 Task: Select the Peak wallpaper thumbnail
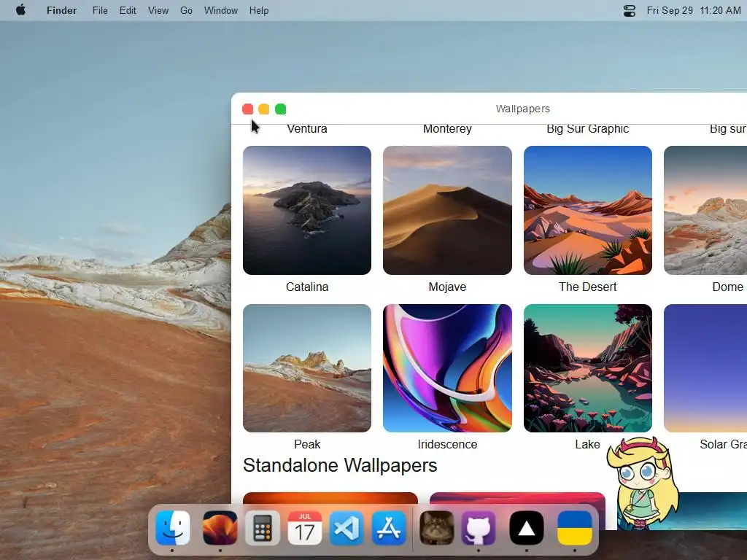307,368
